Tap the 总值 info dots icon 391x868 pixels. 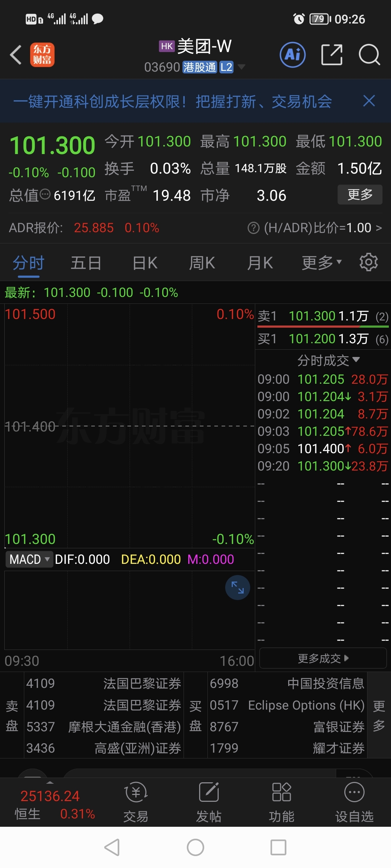[45, 194]
